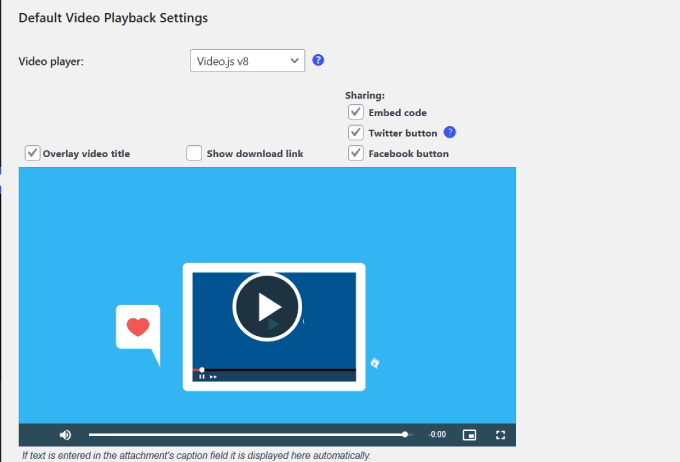
Task: Click the small pause icon in the illustration
Action: [202, 377]
